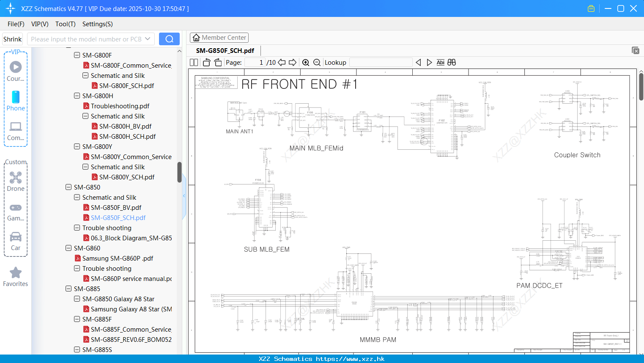Zoom out of the schematic
Screen dimensions: 644x363
pyautogui.click(x=317, y=62)
